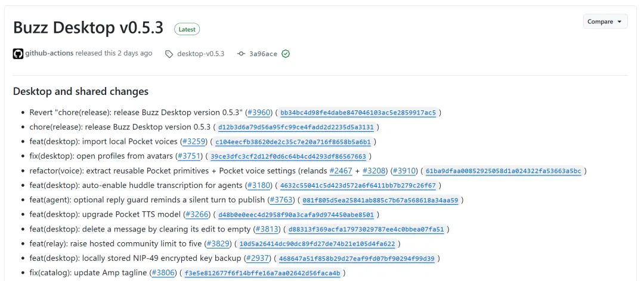Open commit hash starting d48b0e0eec
This screenshot has height=281, width=644.
[296, 215]
